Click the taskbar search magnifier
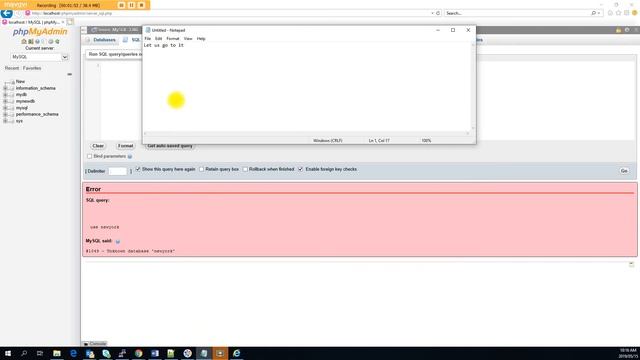640x360 pixels. click(24, 353)
